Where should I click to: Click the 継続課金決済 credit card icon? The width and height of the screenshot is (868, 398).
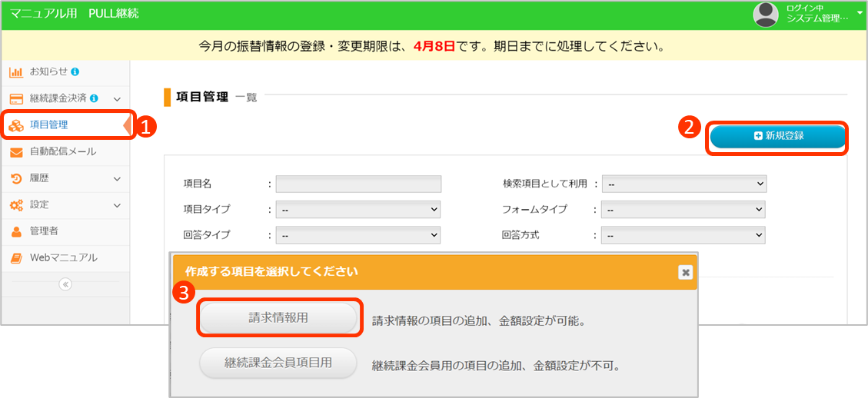16,99
